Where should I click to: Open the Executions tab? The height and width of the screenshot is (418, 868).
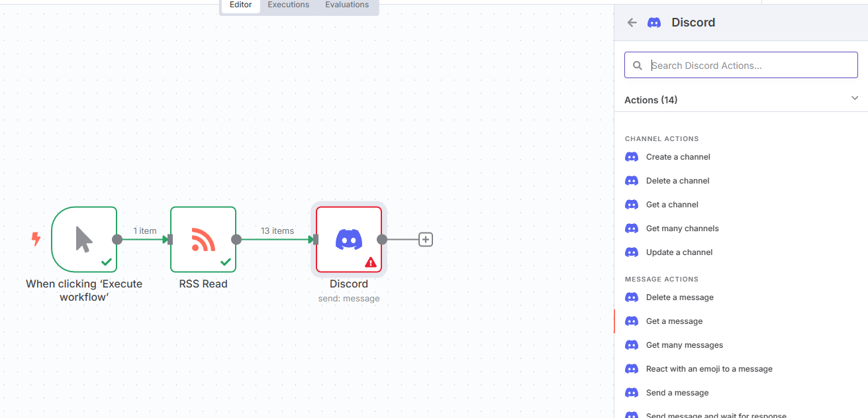289,5
